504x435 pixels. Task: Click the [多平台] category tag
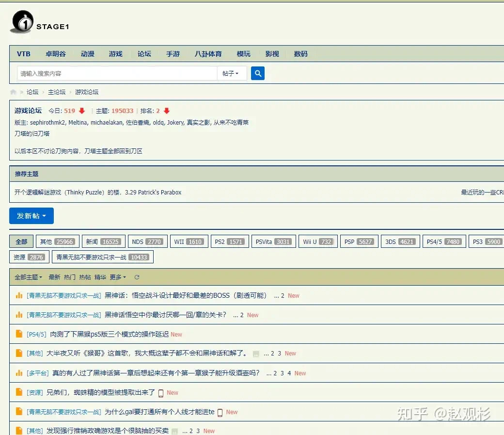38,373
